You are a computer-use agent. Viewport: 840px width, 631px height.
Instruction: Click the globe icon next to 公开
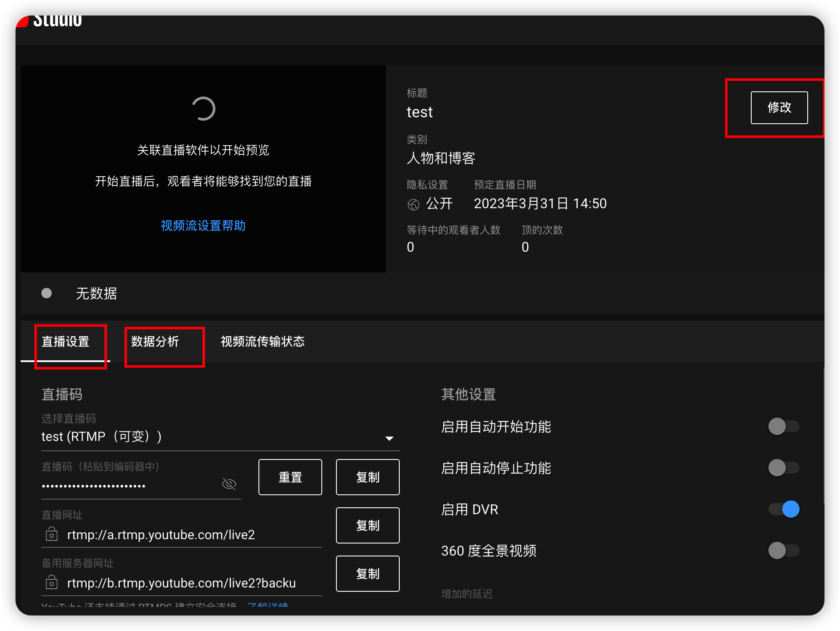click(x=413, y=204)
